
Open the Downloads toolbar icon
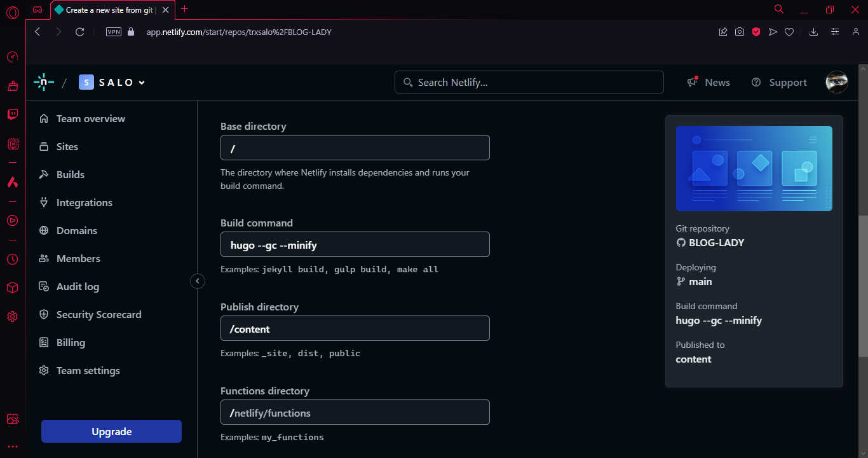813,32
